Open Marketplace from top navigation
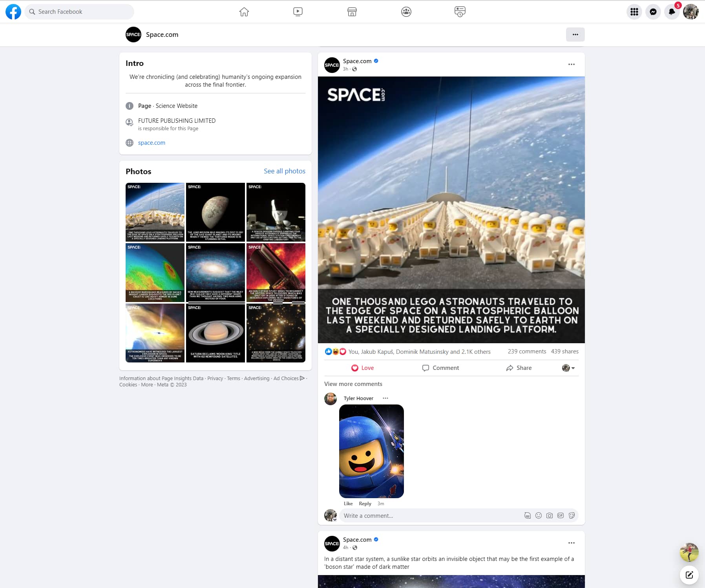Image resolution: width=705 pixels, height=588 pixels. click(352, 12)
